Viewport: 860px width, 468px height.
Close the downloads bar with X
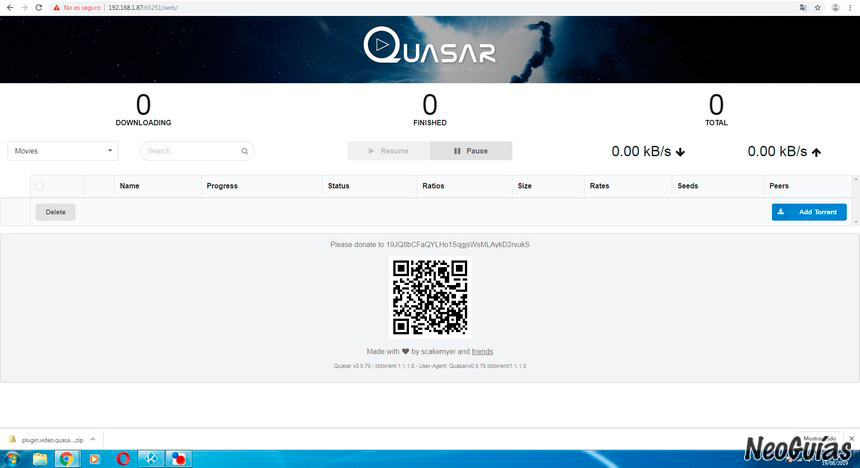851,438
